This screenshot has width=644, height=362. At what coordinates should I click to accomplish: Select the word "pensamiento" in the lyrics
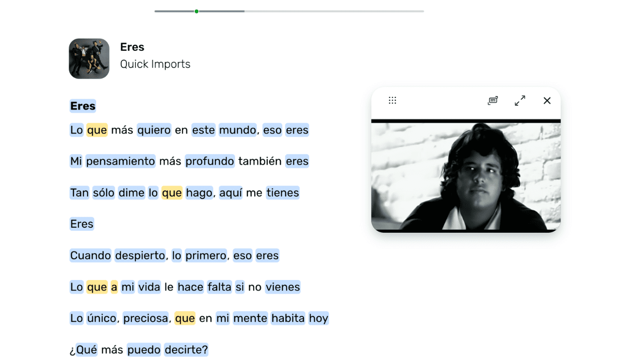(x=120, y=161)
